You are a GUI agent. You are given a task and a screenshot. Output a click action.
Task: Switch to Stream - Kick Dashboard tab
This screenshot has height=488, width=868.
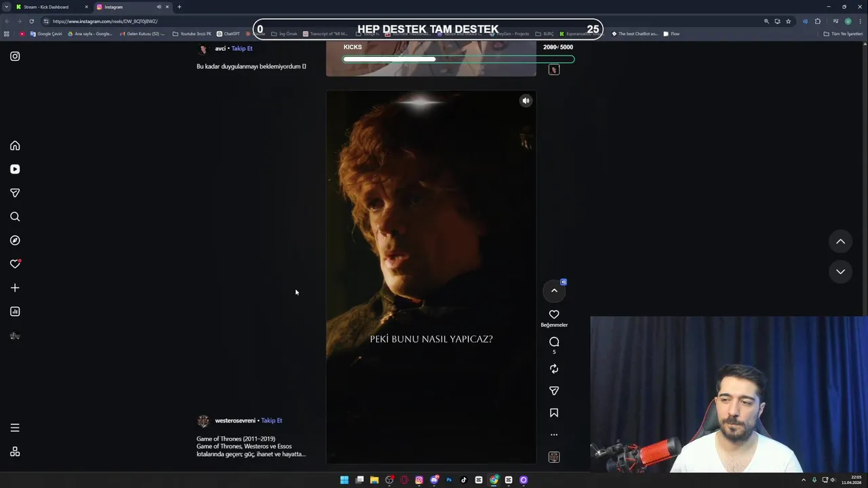[51, 7]
